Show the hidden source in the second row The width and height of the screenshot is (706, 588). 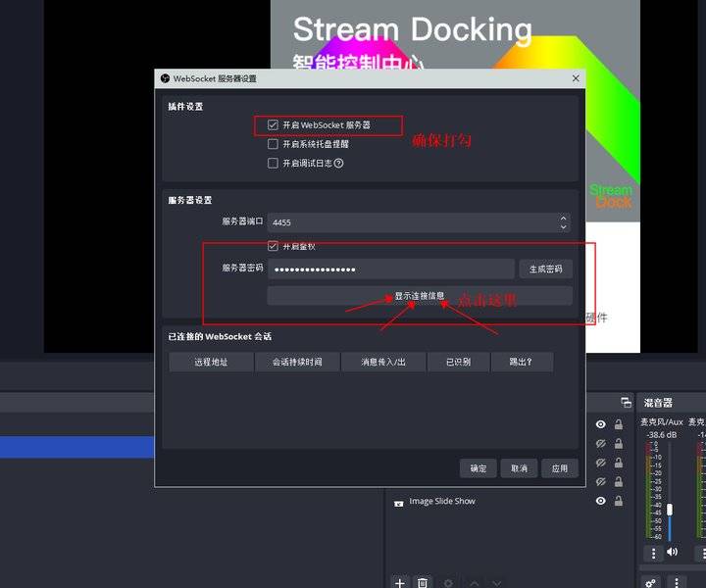[x=601, y=444]
